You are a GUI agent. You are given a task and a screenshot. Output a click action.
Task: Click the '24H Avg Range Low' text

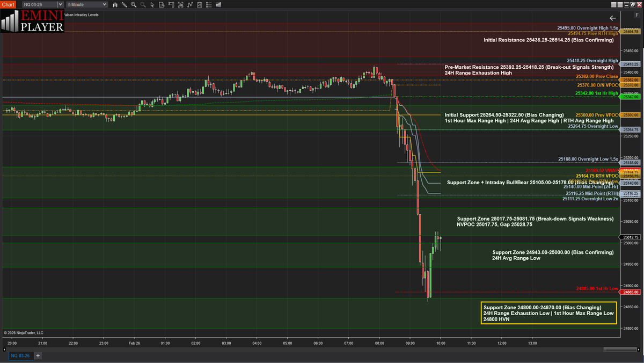tap(516, 258)
